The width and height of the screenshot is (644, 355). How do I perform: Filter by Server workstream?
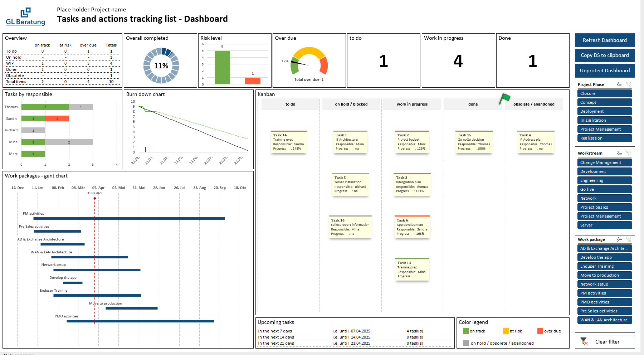pos(605,225)
